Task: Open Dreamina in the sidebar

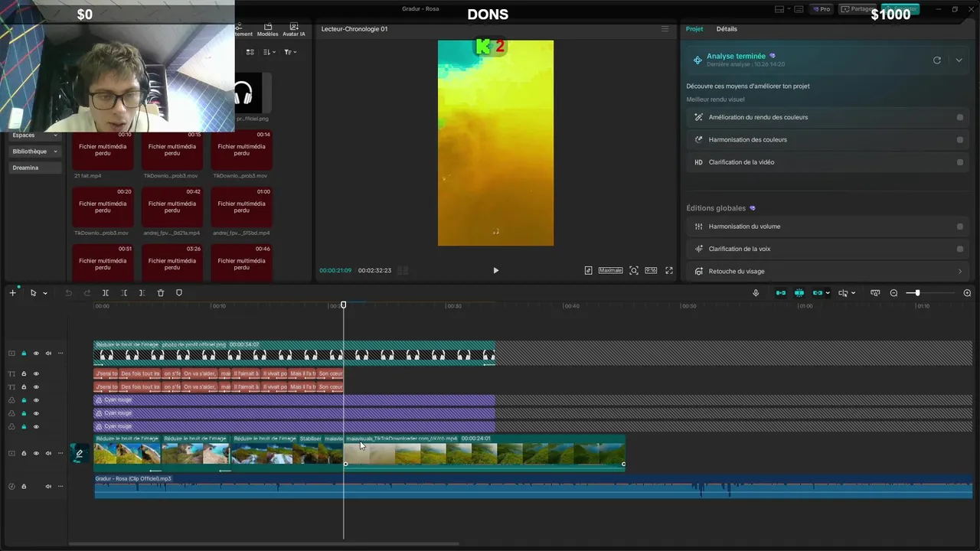Action: click(x=34, y=168)
